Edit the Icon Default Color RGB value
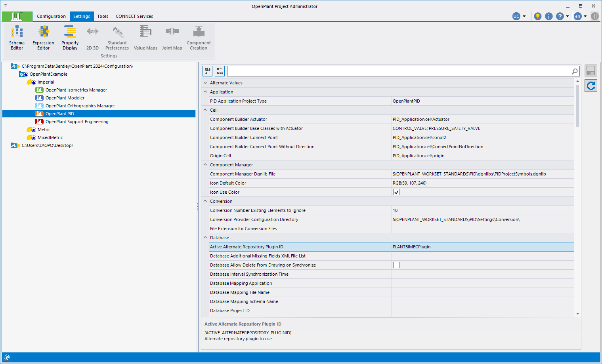The height and width of the screenshot is (364, 602). tap(483, 183)
